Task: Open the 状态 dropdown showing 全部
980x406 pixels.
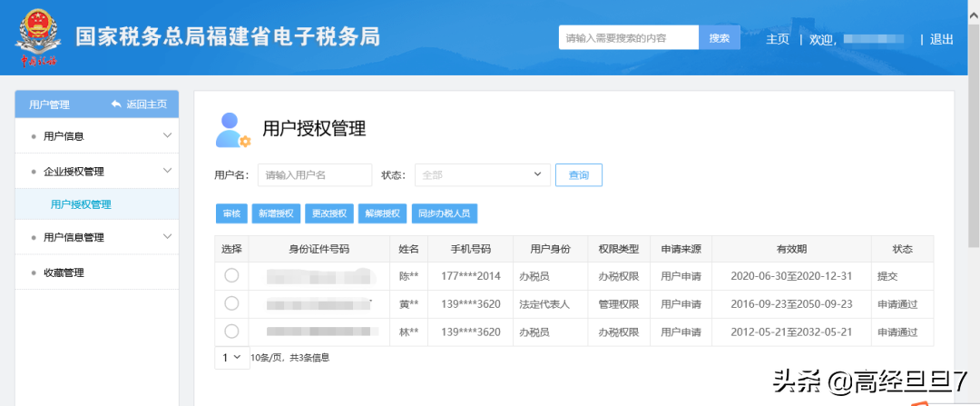Action: click(483, 175)
